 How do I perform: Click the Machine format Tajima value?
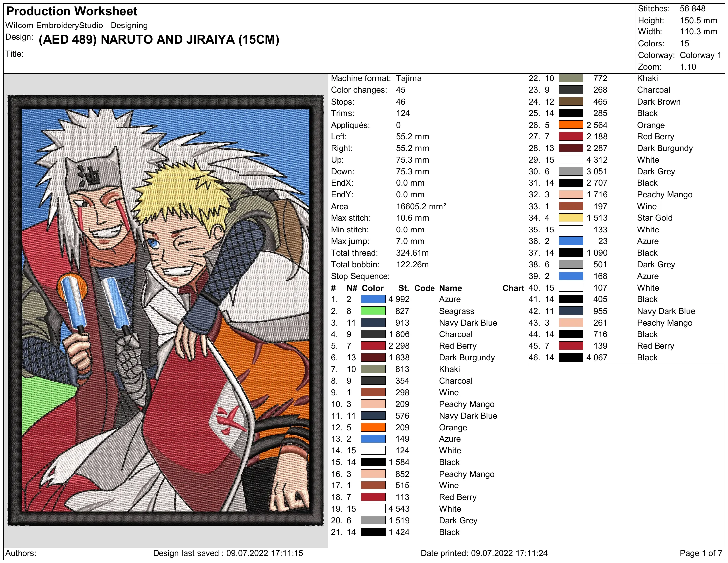tap(409, 78)
